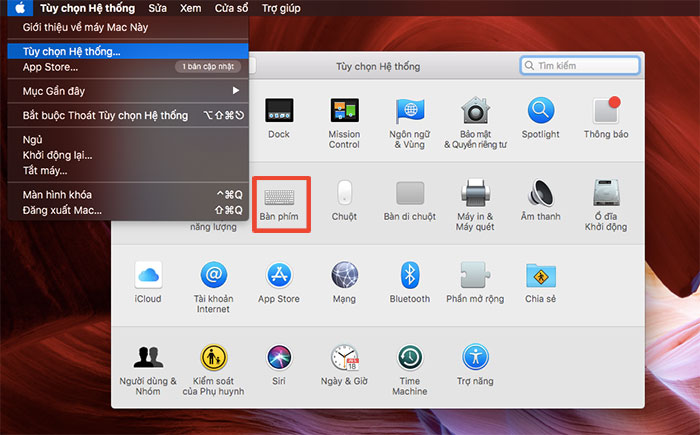Open Tài khoản Internet pane
700x435 pixels.
click(x=213, y=287)
